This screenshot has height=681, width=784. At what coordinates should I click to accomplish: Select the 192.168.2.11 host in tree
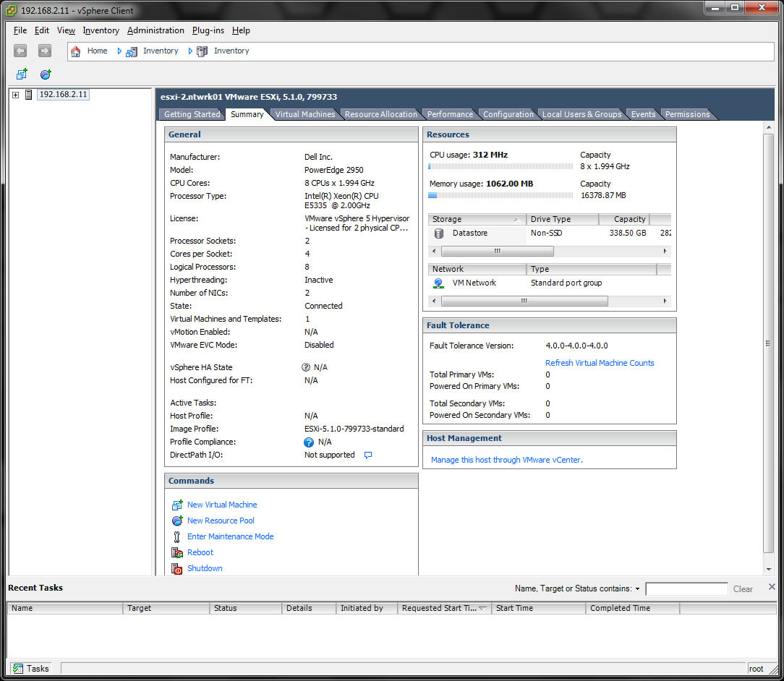(63, 95)
